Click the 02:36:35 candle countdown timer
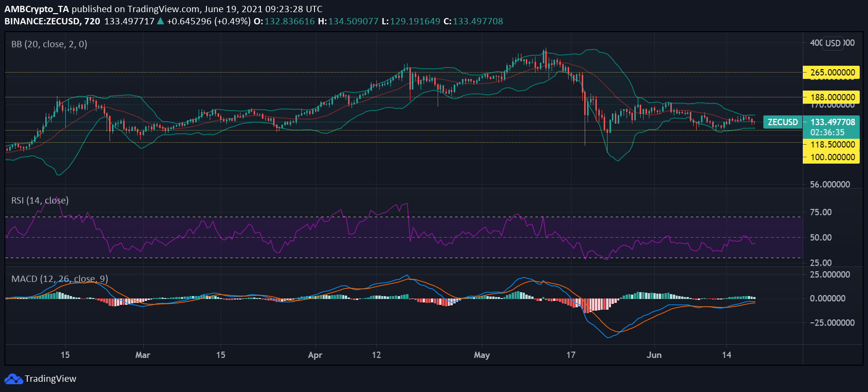The image size is (868, 392). tap(827, 132)
